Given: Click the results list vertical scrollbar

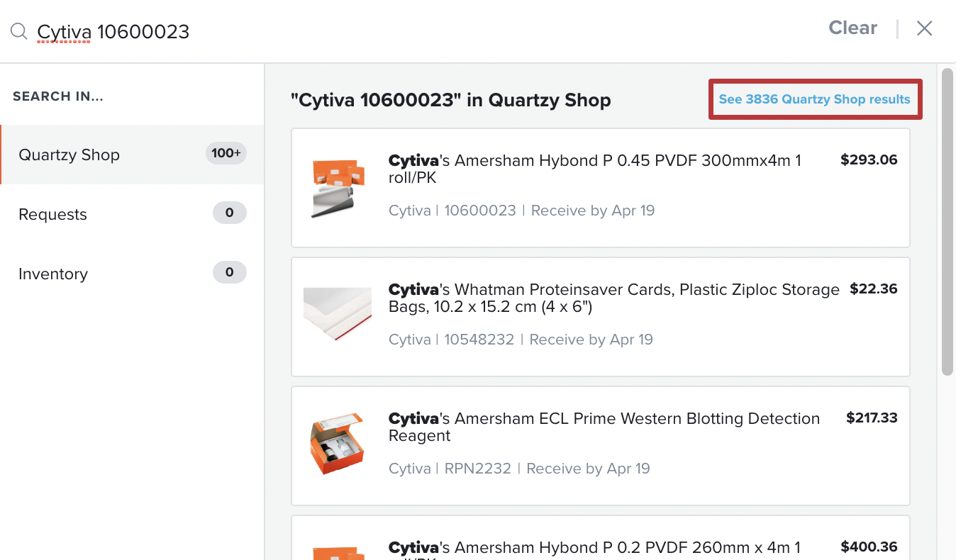Looking at the screenshot, I should [x=947, y=221].
